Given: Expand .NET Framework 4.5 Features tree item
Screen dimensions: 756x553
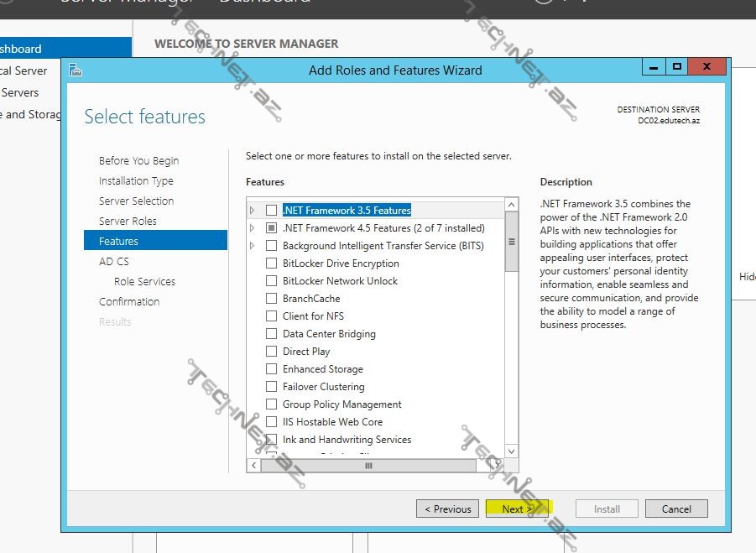Looking at the screenshot, I should pos(252,228).
